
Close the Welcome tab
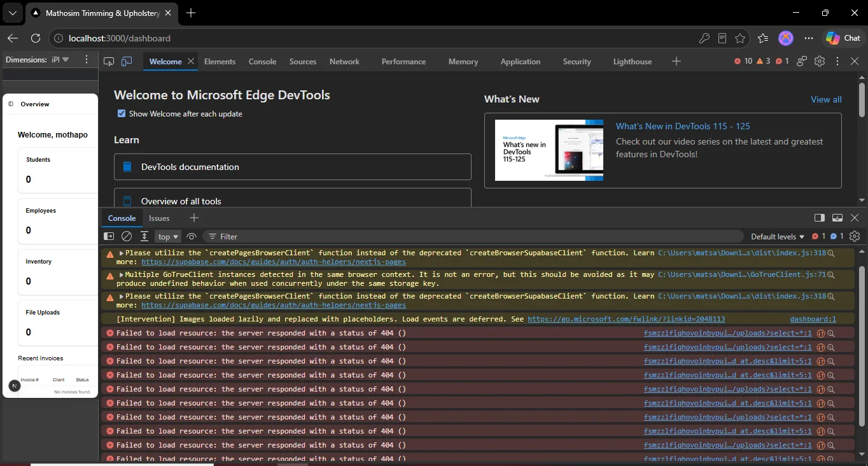pos(190,61)
